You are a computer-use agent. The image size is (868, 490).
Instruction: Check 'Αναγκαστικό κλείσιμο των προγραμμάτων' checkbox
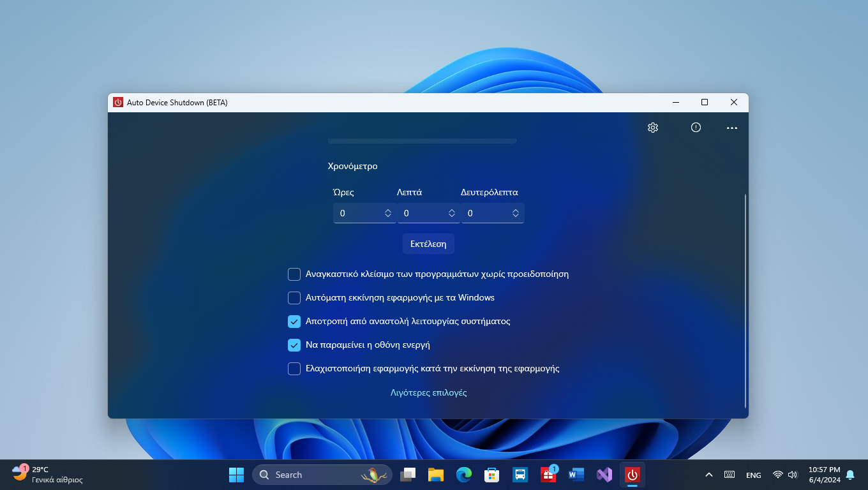pyautogui.click(x=294, y=274)
